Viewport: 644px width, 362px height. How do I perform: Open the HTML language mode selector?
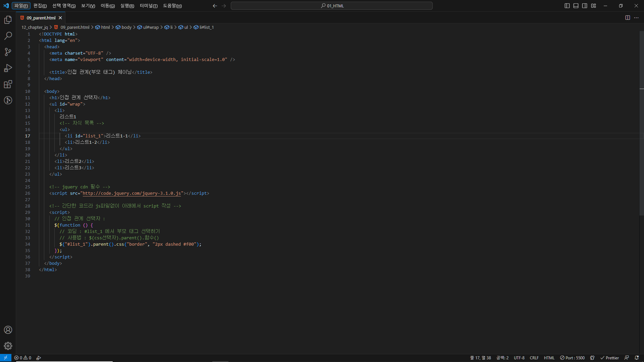[549, 358]
